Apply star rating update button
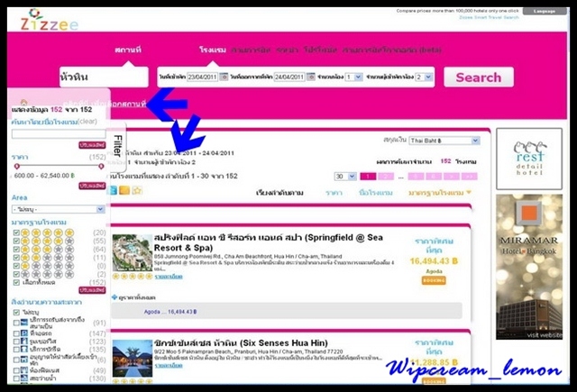 click(92, 290)
